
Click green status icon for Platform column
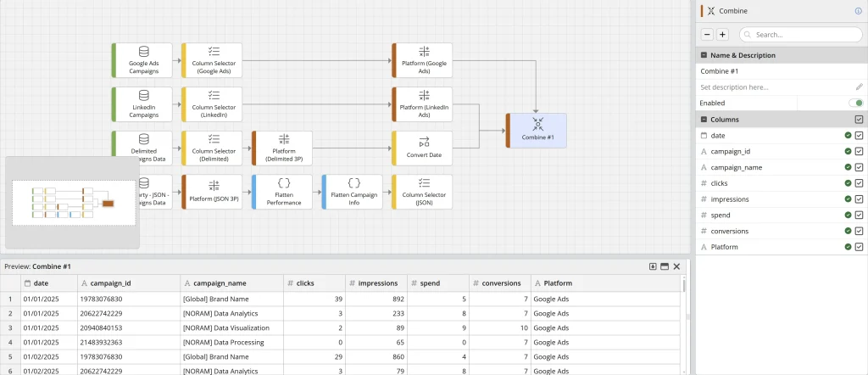coord(848,247)
